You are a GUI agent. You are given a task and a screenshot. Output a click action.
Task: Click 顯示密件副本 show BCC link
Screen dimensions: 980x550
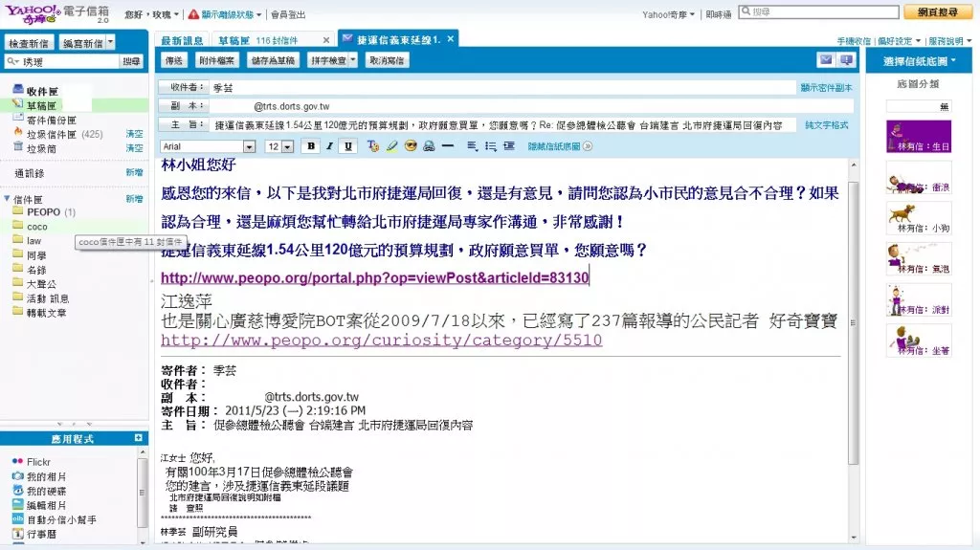click(x=826, y=87)
